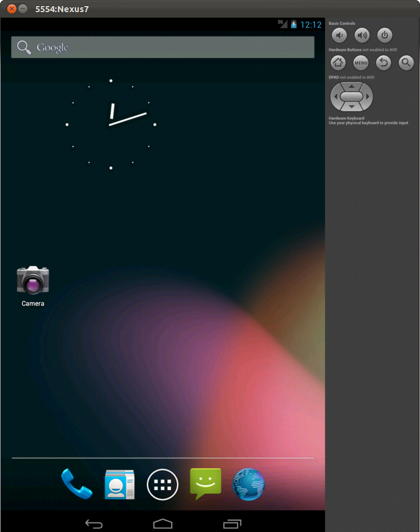
Task: Click the 3G signal status icon
Action: click(x=283, y=24)
